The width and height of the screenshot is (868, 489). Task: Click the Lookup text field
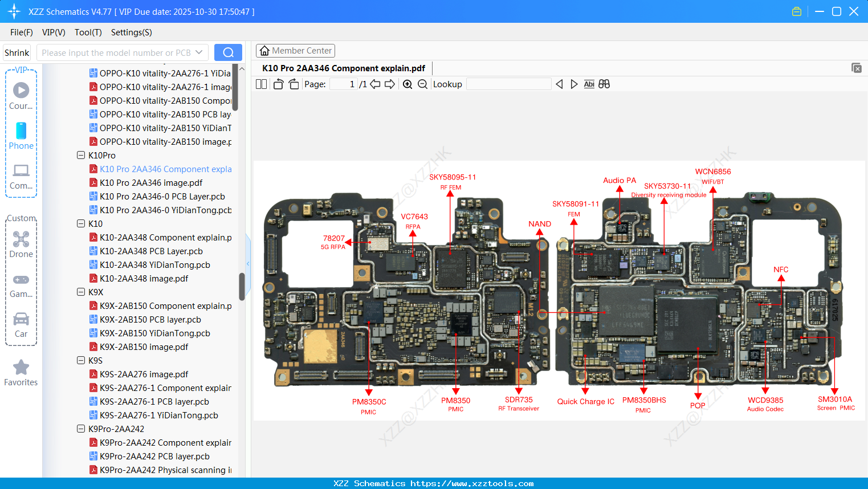tap(509, 84)
